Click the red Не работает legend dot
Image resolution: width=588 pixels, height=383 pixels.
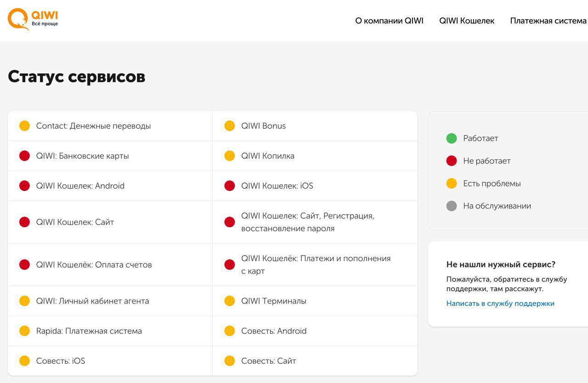(452, 161)
